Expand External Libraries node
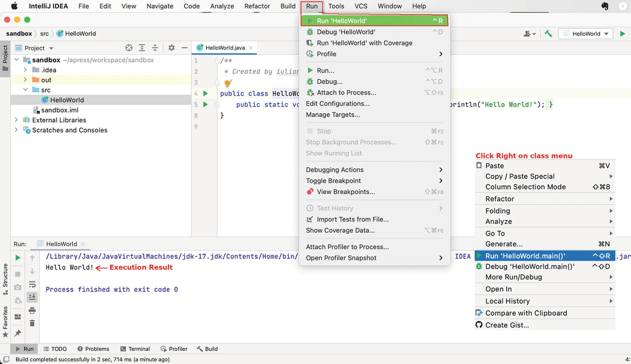Image resolution: width=631 pixels, height=364 pixels. [16, 120]
